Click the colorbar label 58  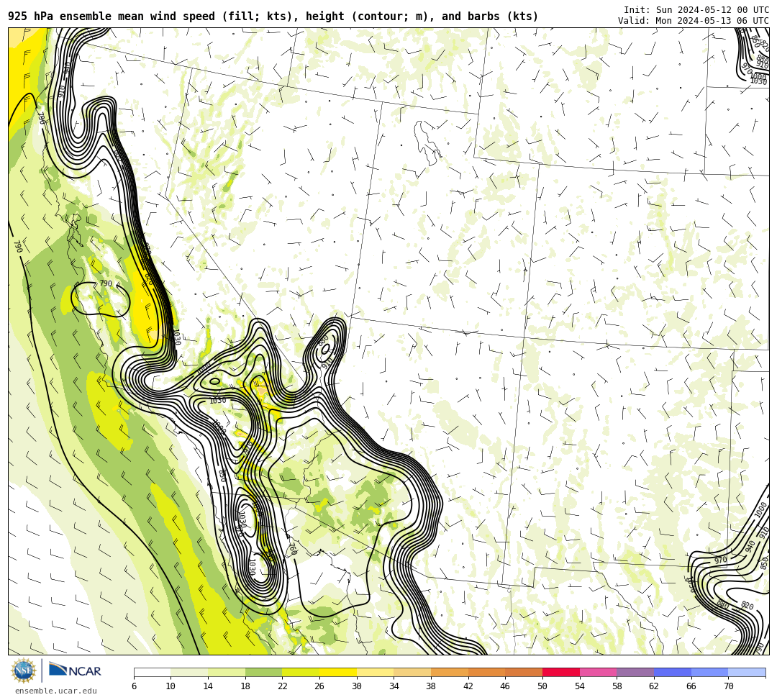[617, 686]
